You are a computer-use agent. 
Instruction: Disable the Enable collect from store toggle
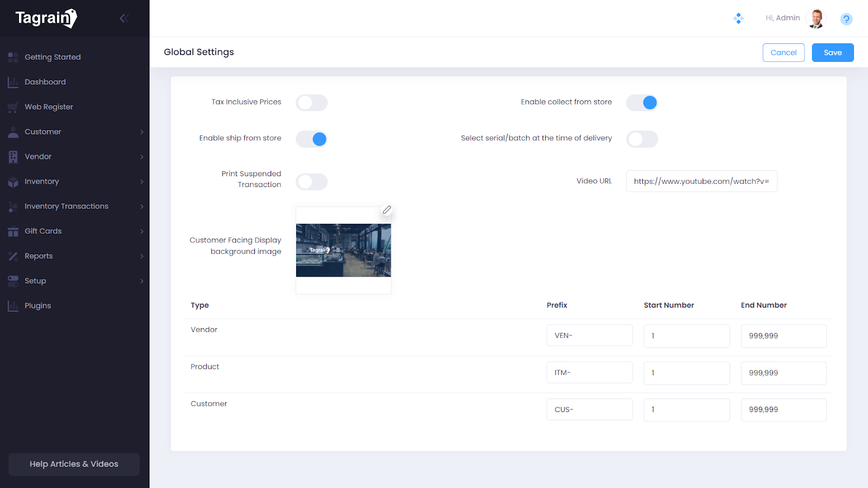[642, 102]
